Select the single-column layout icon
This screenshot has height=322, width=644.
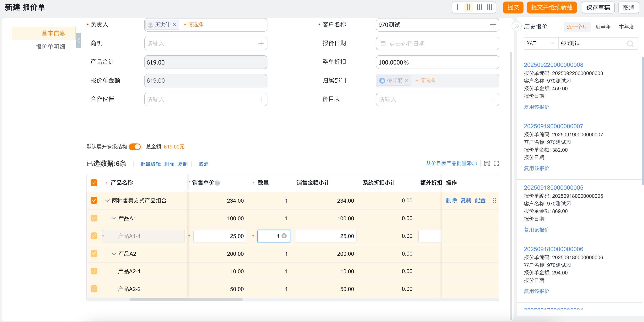pyautogui.click(x=458, y=7)
